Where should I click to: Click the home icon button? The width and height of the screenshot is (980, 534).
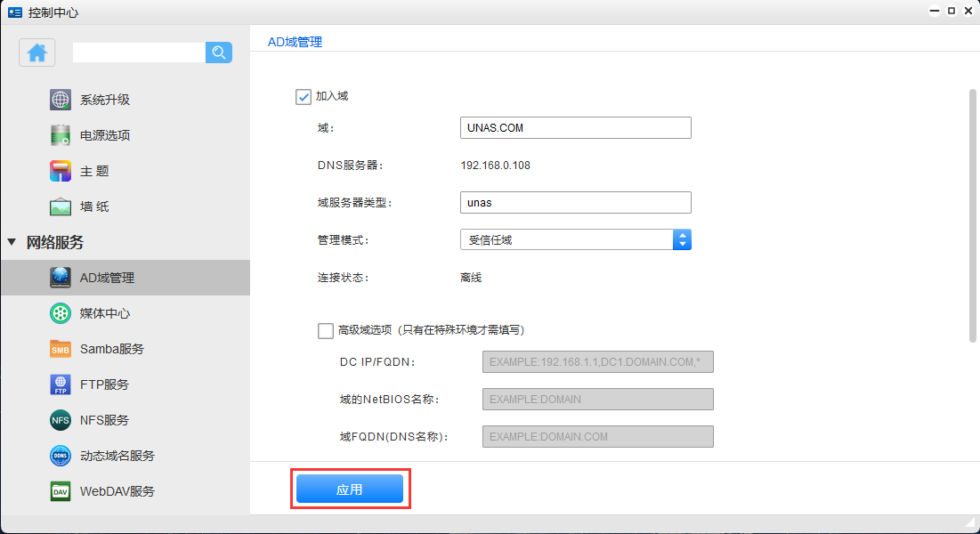37,53
